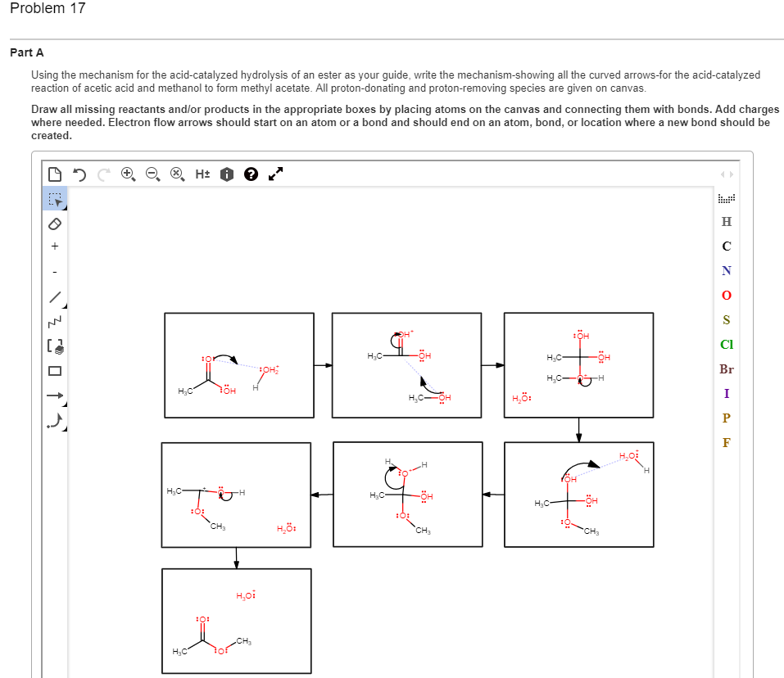Click the H± explicit hydrogens toolbar icon

pos(202,174)
